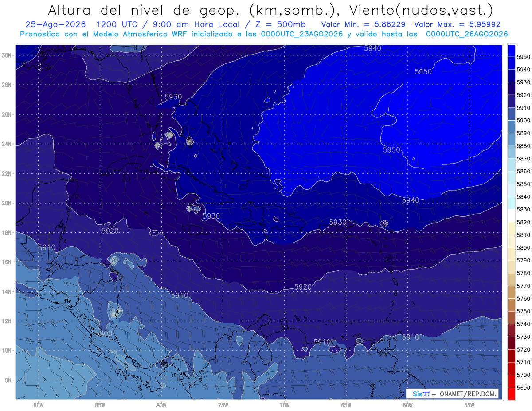Click the '75W' longitude label
This screenshot has height=411, width=532.
pyautogui.click(x=223, y=405)
